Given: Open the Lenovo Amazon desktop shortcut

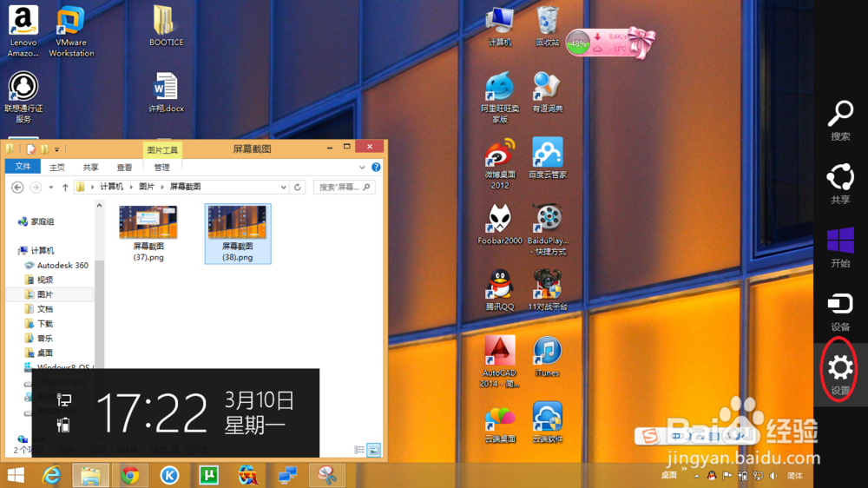Looking at the screenshot, I should coord(23,31).
